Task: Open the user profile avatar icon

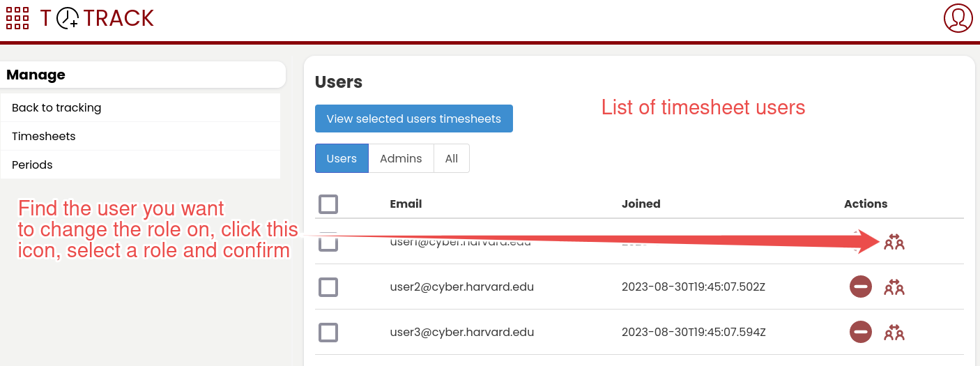Action: (x=958, y=18)
